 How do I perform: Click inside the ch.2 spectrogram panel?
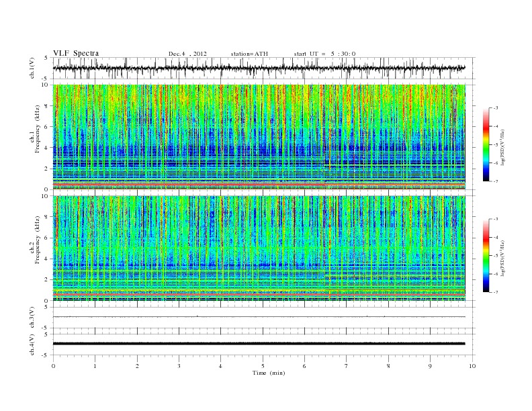259,248
